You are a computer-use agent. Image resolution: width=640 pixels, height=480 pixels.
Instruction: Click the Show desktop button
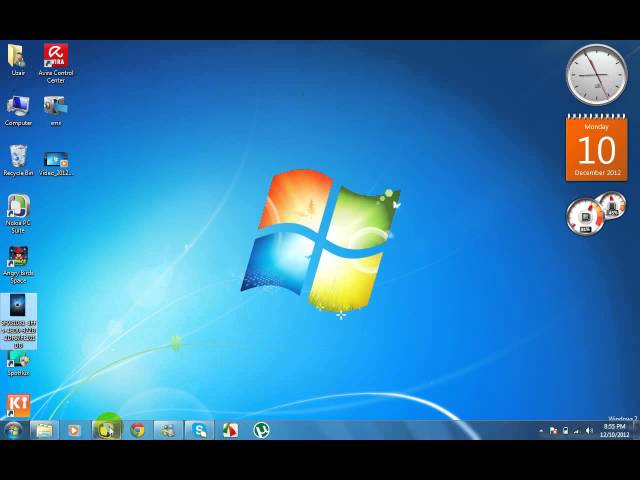click(x=636, y=430)
